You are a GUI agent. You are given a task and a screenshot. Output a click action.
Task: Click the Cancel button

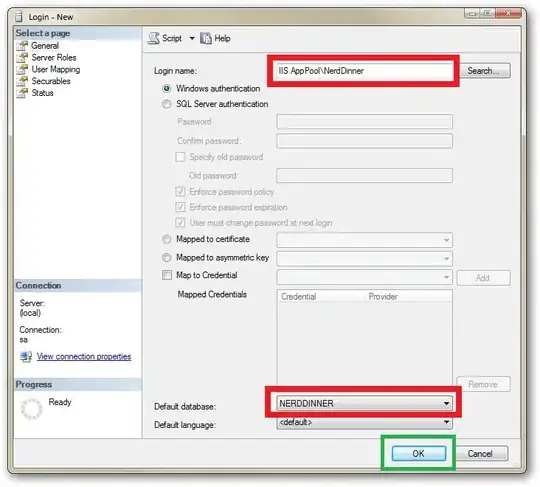click(480, 454)
